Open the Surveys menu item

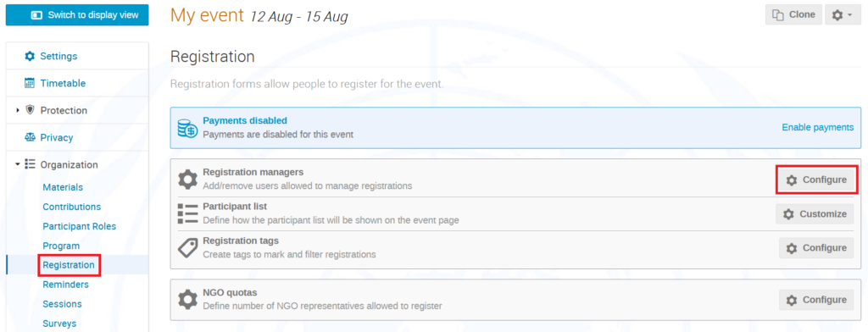[59, 324]
